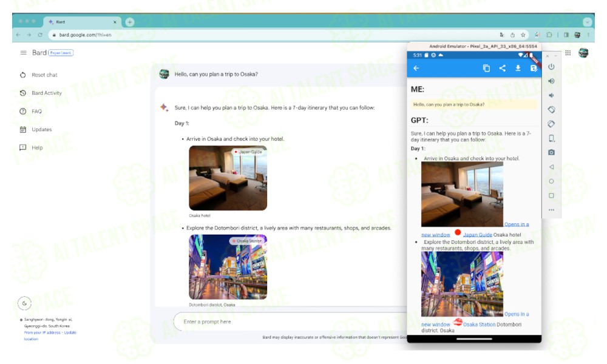This screenshot has height=364, width=607.
Task: Click the emulator back triangle button
Action: pyautogui.click(x=551, y=167)
